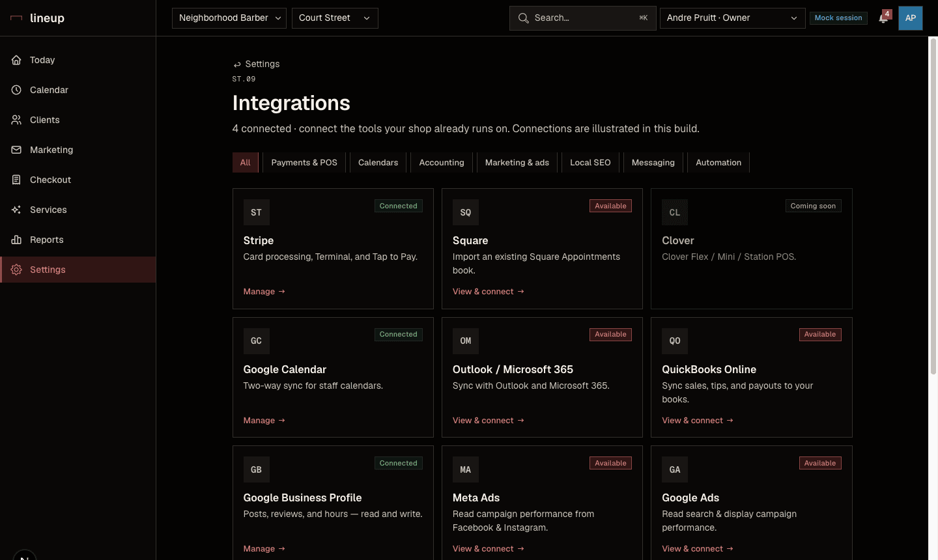Image resolution: width=938 pixels, height=560 pixels.
Task: Open notifications bell with 4 badge
Action: (x=883, y=18)
